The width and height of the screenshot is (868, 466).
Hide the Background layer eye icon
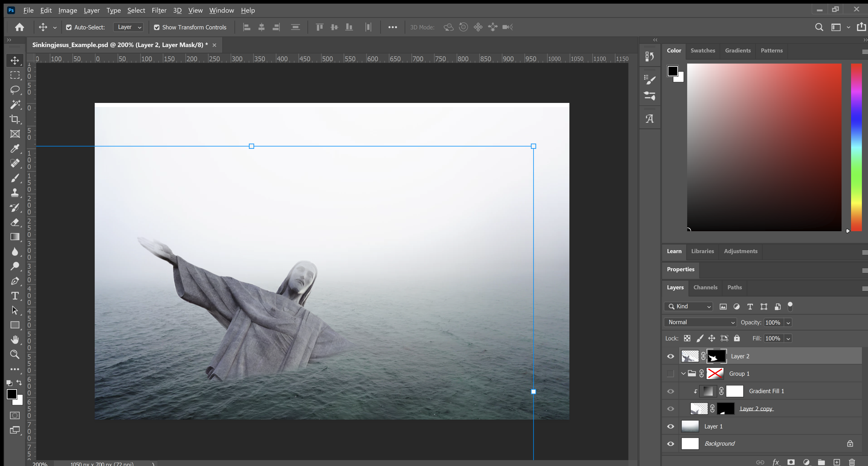[x=670, y=444]
